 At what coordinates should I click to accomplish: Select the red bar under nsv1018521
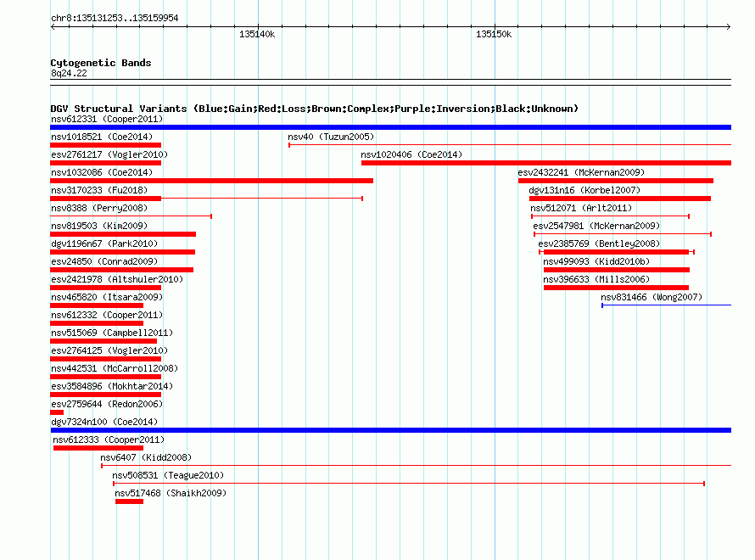(105, 145)
